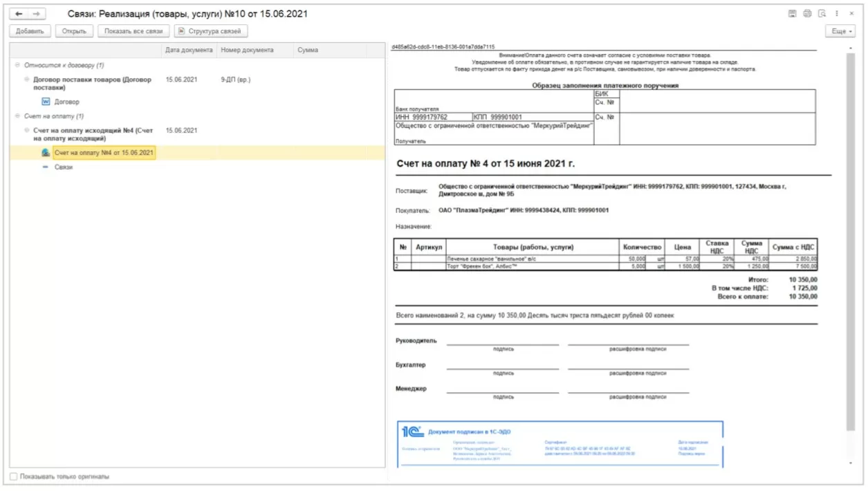Open the three-dot window menu
868x491 pixels.
(838, 14)
